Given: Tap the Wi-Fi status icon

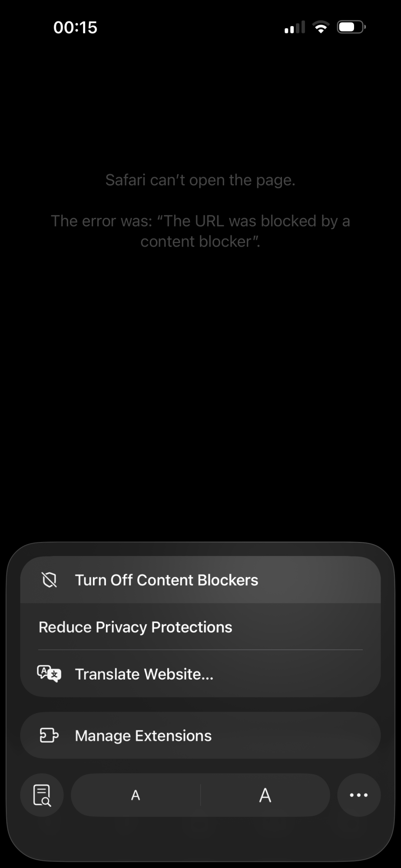Looking at the screenshot, I should point(321,27).
